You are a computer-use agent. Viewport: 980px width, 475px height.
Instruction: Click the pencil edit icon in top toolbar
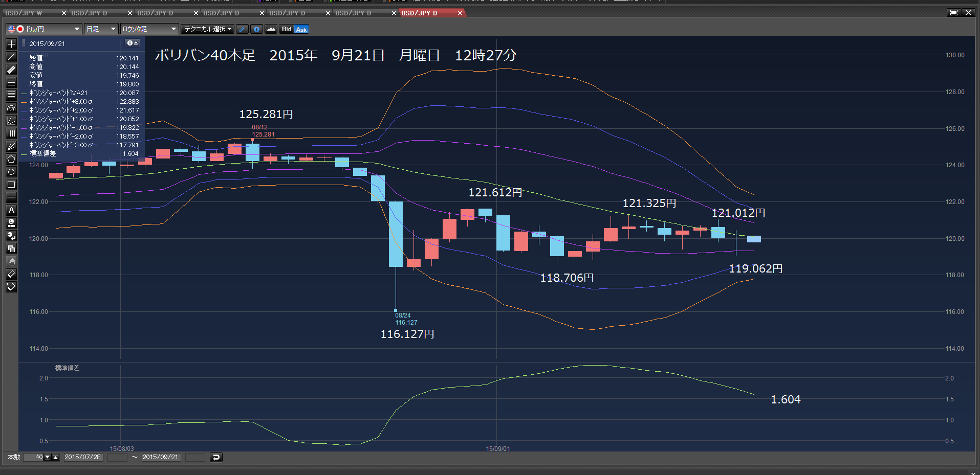click(x=243, y=29)
